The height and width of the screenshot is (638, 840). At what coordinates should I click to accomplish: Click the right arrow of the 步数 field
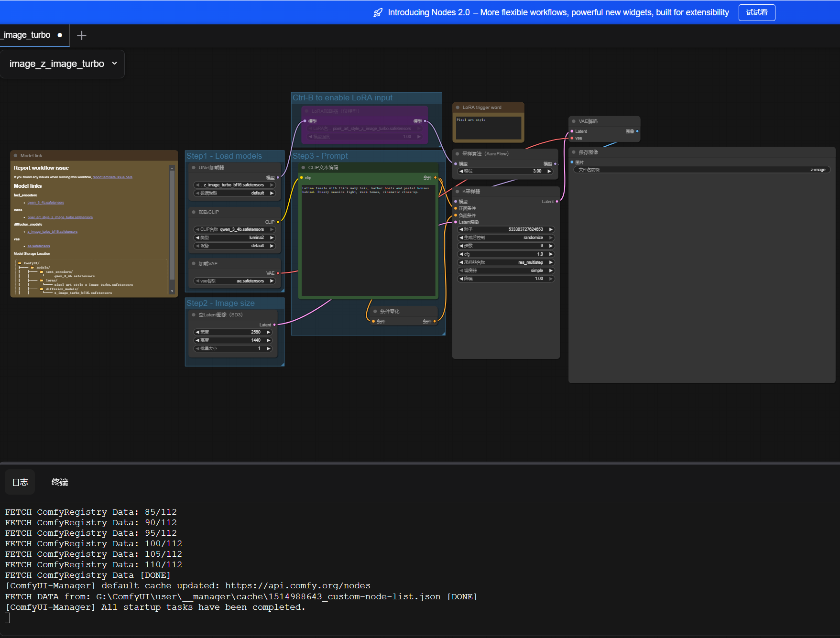[550, 246]
